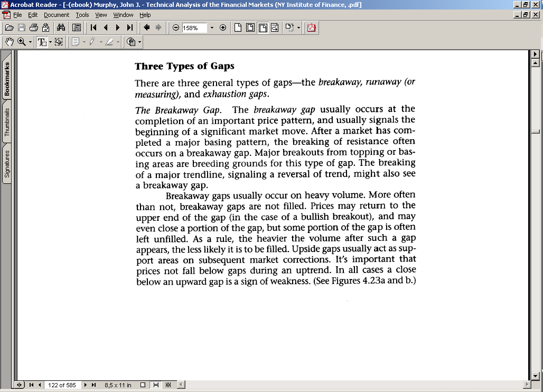The width and height of the screenshot is (543, 392).
Task: Select the Hand tool
Action: point(10,42)
